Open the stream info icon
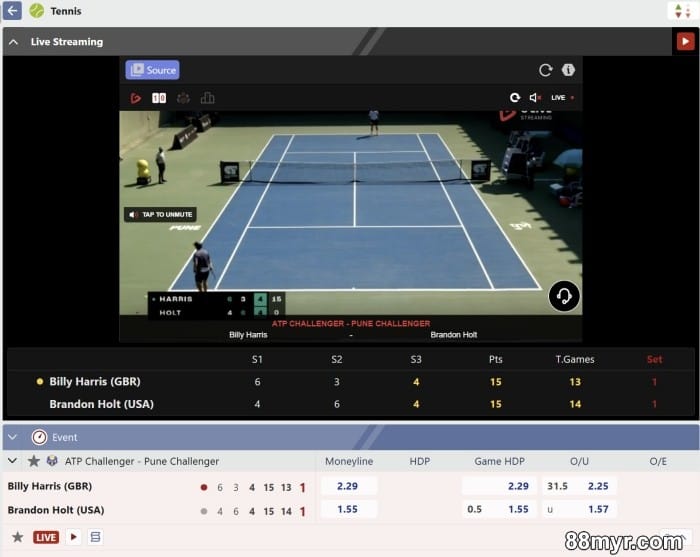 pyautogui.click(x=568, y=70)
